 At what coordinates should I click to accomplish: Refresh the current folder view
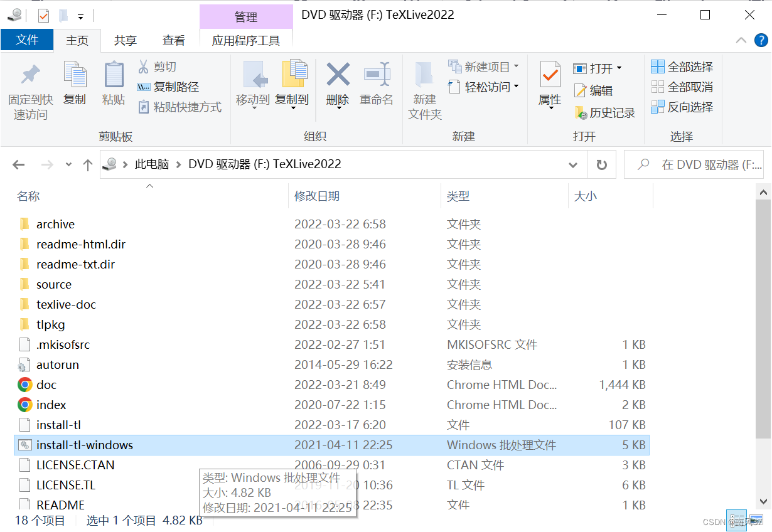click(601, 164)
